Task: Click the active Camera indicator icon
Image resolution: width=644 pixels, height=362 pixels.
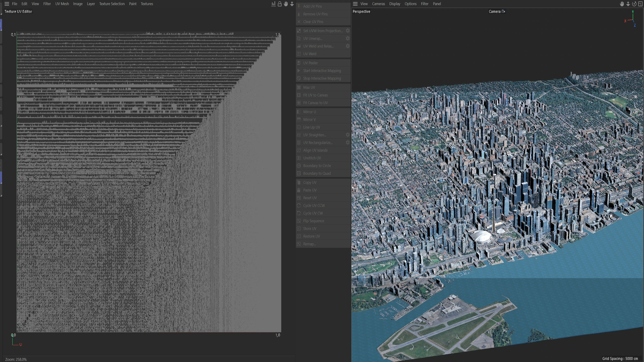Action: (x=503, y=11)
